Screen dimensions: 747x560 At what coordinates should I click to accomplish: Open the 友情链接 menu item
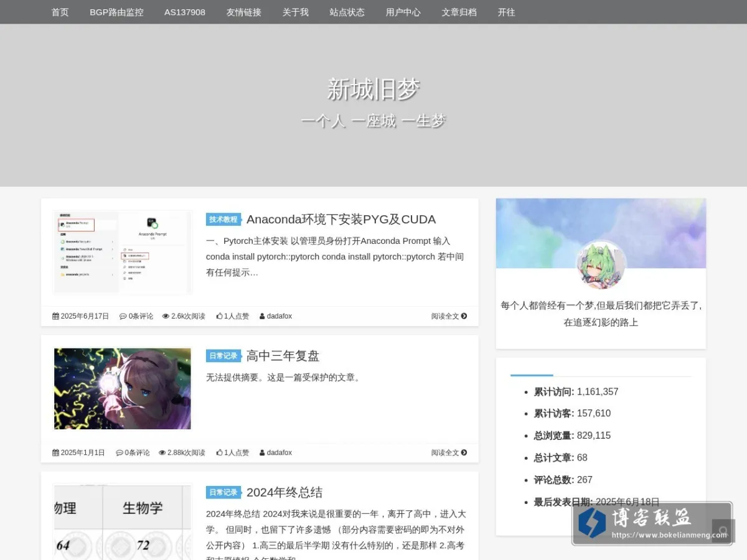tap(243, 12)
